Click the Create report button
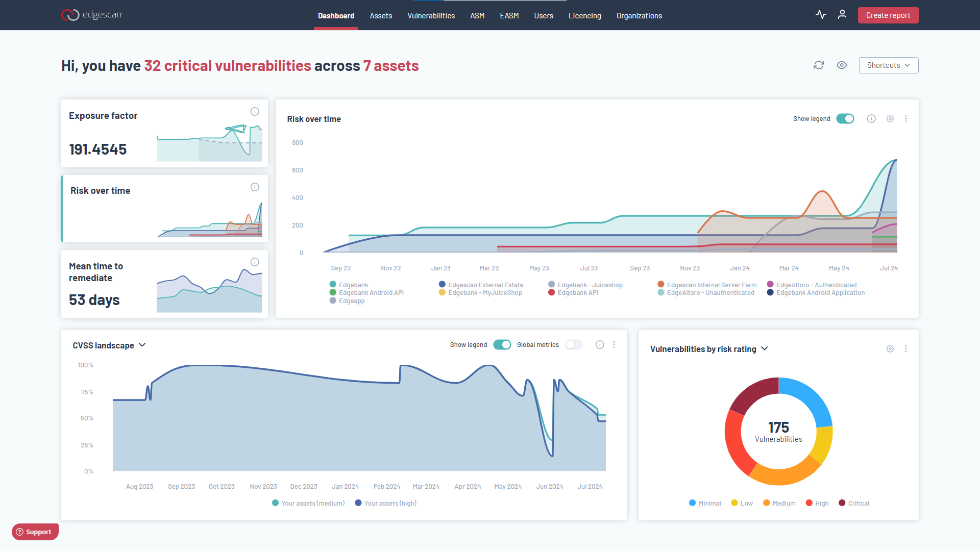980x551 pixels. click(888, 15)
